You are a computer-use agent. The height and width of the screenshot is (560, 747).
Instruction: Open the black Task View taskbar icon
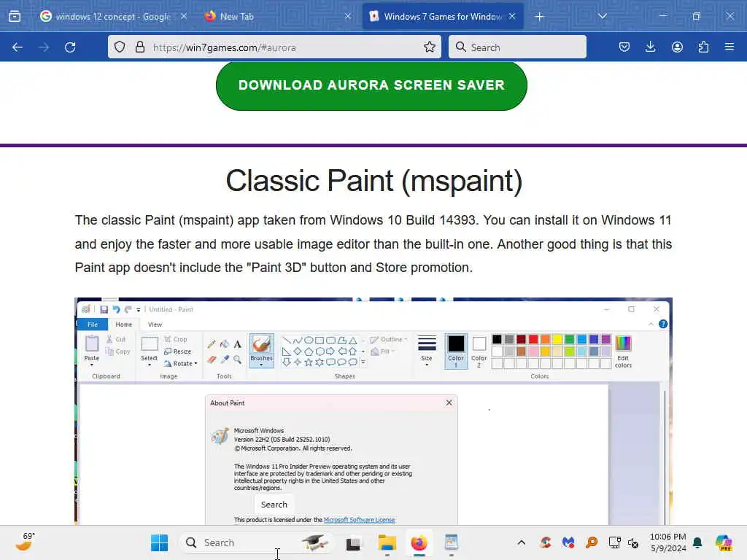(x=353, y=542)
